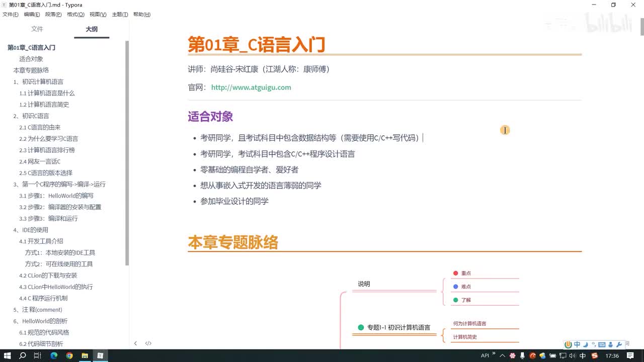The image size is (644, 362).
Task: Select the Typora taskbar icon
Action: (100, 355)
